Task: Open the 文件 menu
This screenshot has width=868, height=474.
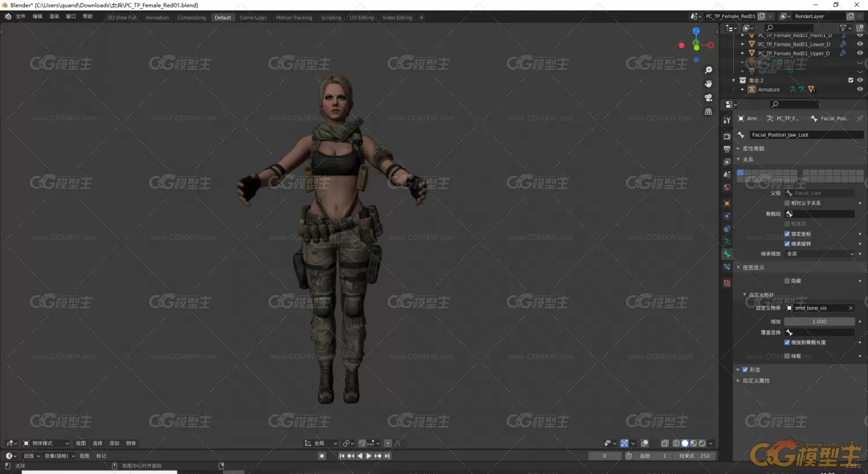Action: (21, 16)
